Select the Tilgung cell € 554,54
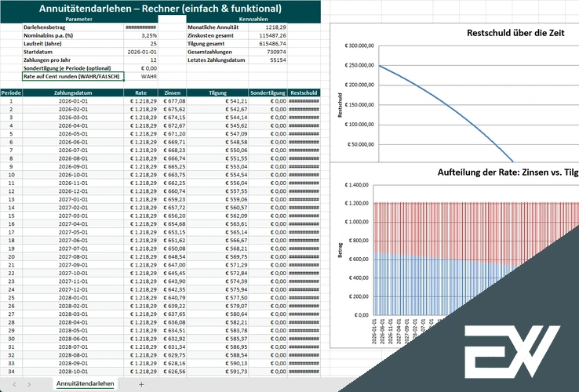 [217, 175]
